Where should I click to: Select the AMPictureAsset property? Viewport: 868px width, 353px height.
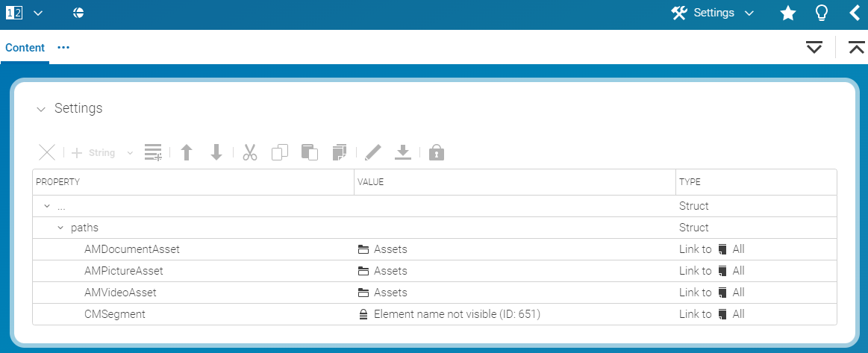pyautogui.click(x=123, y=271)
